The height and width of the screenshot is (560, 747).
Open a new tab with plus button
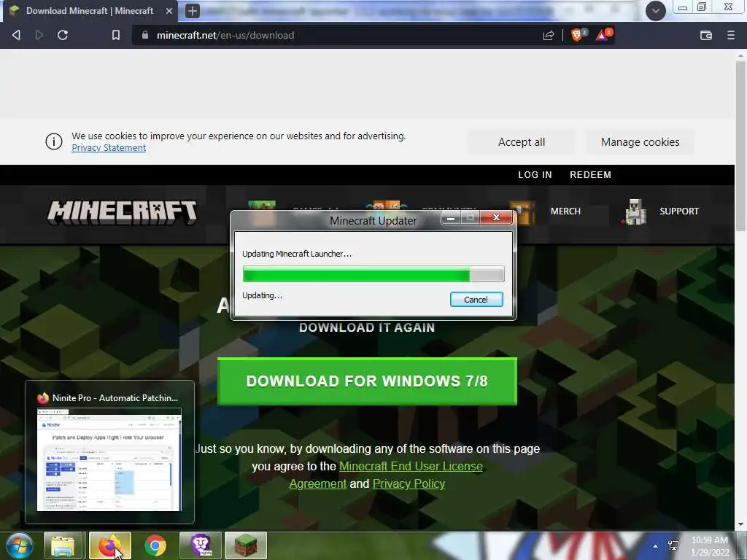pos(192,10)
